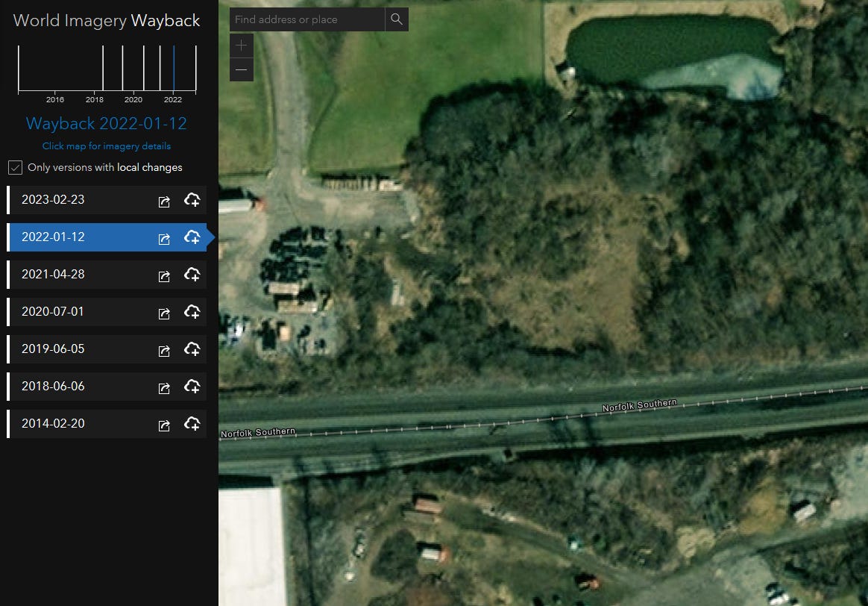Select the 2019-06-05 imagery version
The image size is (868, 606).
(107, 349)
